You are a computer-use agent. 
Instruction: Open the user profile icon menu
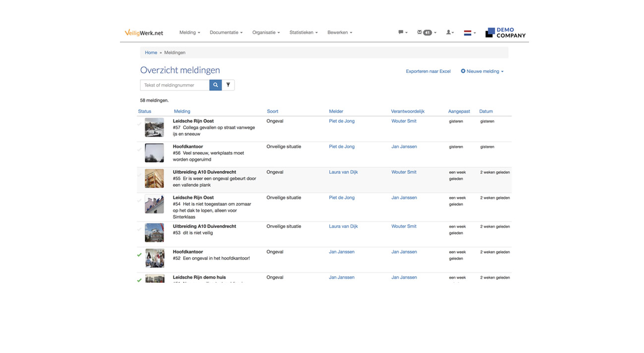(450, 33)
